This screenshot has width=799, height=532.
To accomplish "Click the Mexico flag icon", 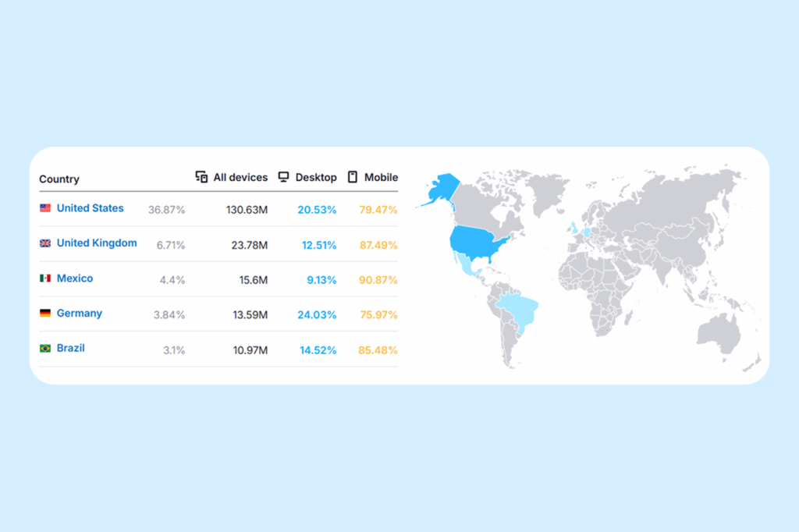I will pyautogui.click(x=45, y=278).
